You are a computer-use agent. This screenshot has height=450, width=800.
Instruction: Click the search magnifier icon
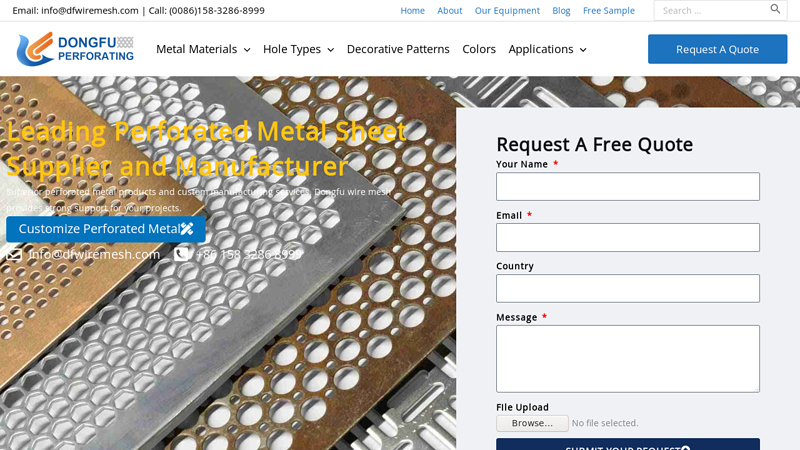pyautogui.click(x=775, y=9)
